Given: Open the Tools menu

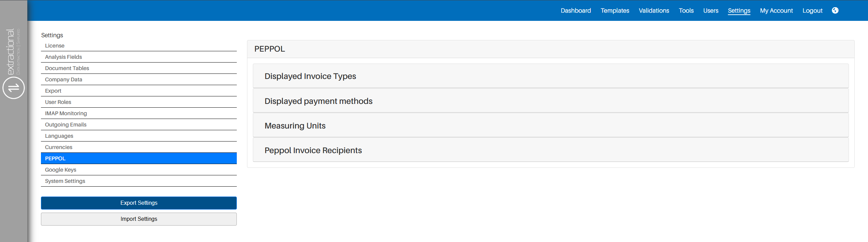Looking at the screenshot, I should [x=686, y=11].
